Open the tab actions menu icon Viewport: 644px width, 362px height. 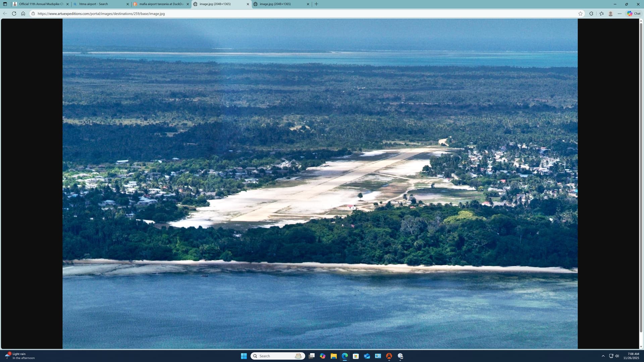tap(5, 4)
